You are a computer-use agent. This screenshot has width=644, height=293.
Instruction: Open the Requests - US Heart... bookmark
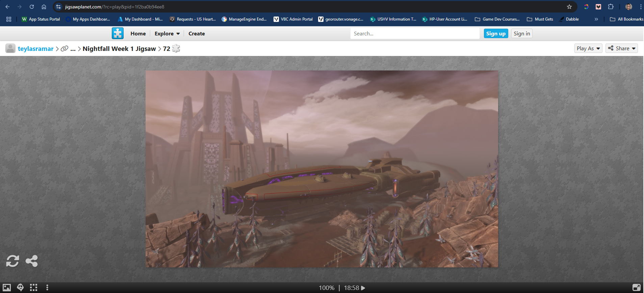pyautogui.click(x=192, y=19)
